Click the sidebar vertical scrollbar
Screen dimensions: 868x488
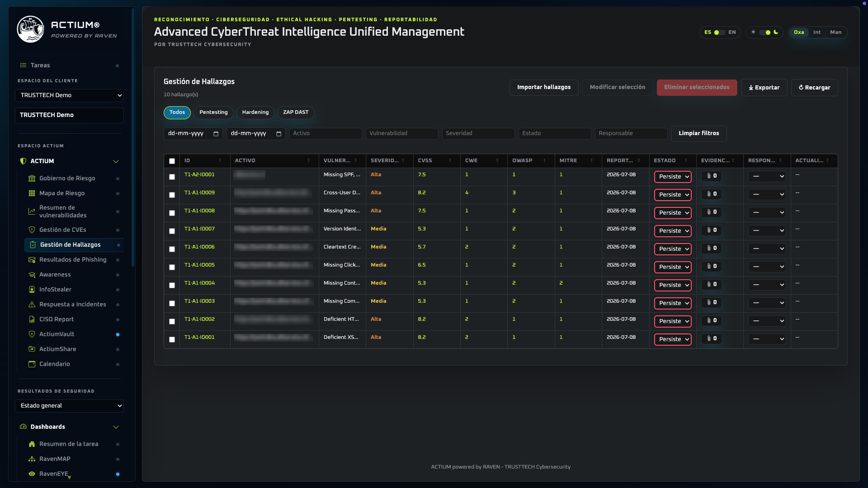click(133, 138)
